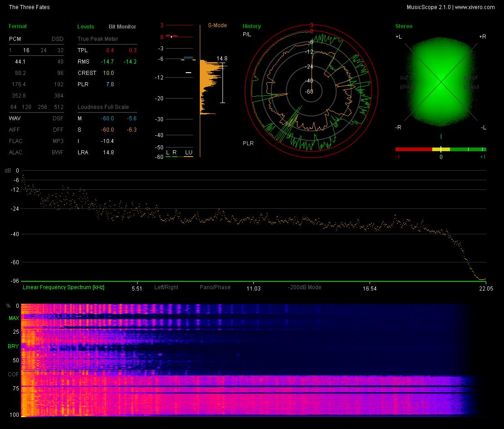Screen dimensions: 504x429
Task: Click the circular loudness history plot
Action: tap(311, 91)
